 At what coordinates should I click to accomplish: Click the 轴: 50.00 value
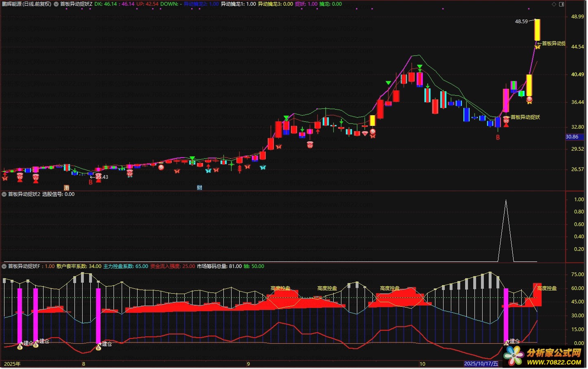(x=254, y=266)
